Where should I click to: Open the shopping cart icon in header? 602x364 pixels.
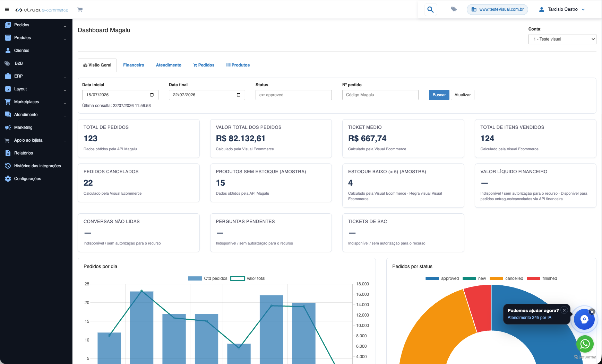tap(80, 10)
